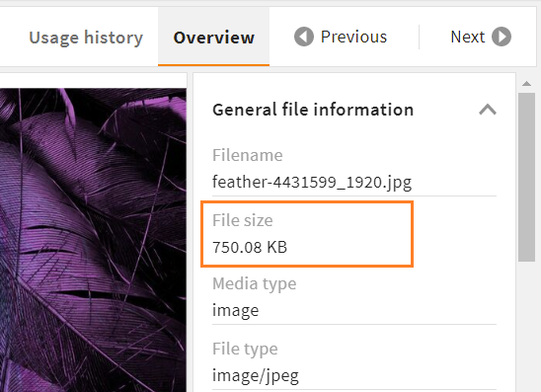Screen dimensions: 541x392
Task: Click the right-arrow circle icon beside Next
Action: coord(502,37)
